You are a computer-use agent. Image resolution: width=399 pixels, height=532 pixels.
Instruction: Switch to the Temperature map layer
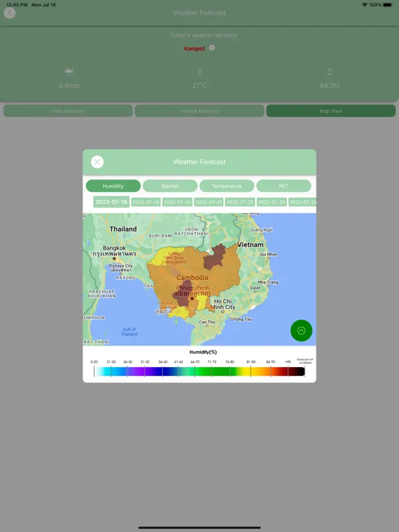tap(227, 186)
